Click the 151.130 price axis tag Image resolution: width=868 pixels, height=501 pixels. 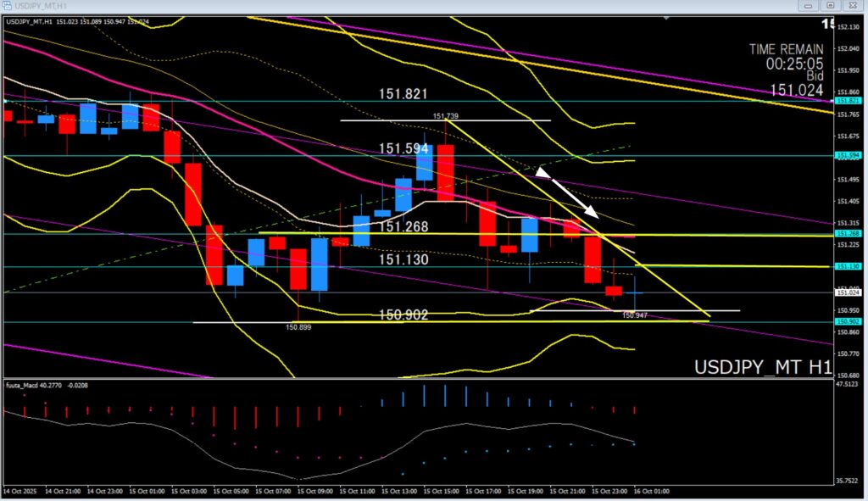pos(848,266)
